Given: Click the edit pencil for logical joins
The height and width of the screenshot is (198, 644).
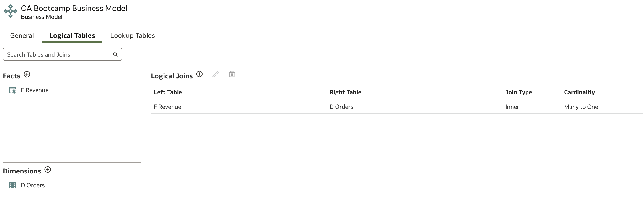Looking at the screenshot, I should (x=216, y=74).
